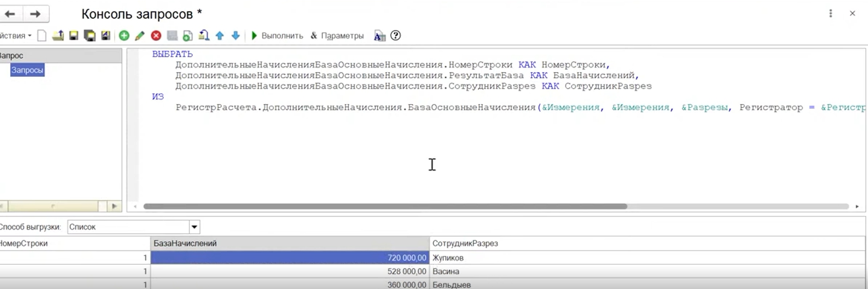The height and width of the screenshot is (289, 868).
Task: Click the query editor horizontal scrollbar
Action: [385, 207]
